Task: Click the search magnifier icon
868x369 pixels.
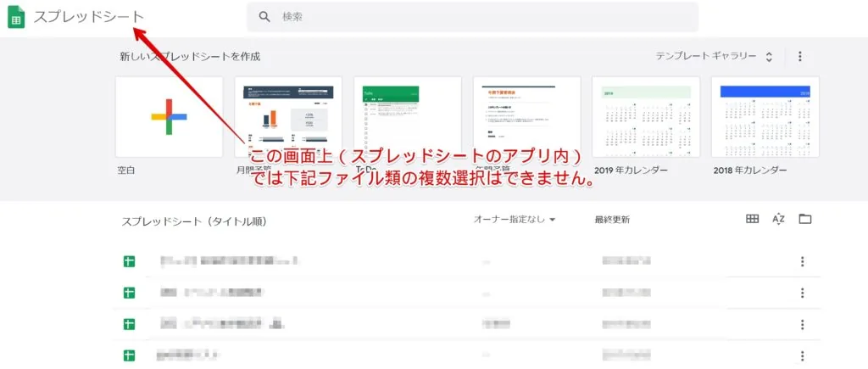Action: click(x=264, y=17)
